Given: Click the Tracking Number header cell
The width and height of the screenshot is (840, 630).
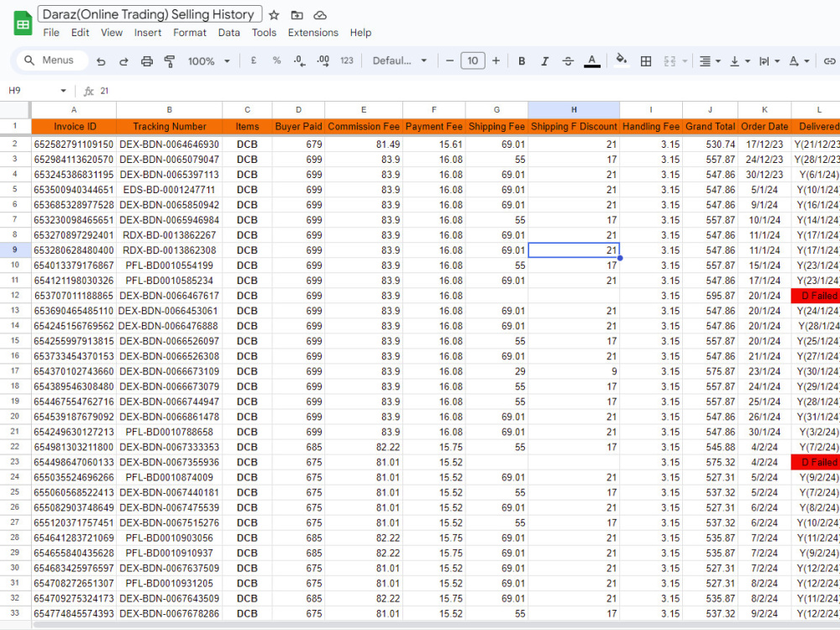Looking at the screenshot, I should [x=170, y=127].
